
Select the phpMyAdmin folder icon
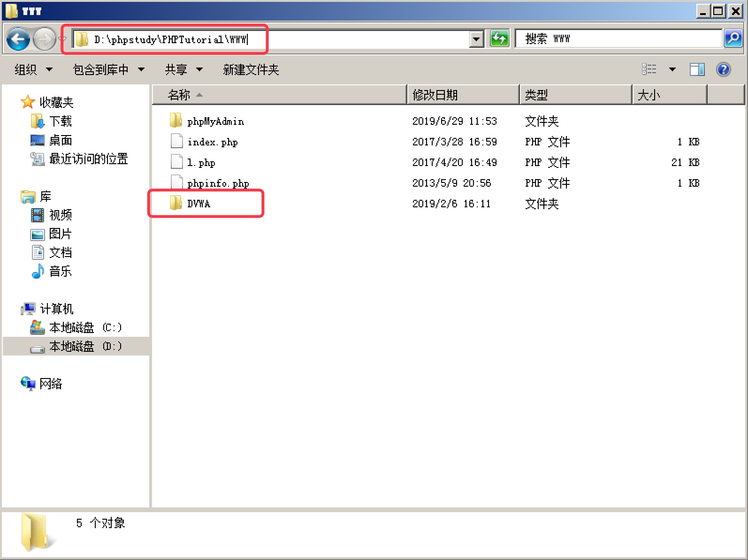176,121
